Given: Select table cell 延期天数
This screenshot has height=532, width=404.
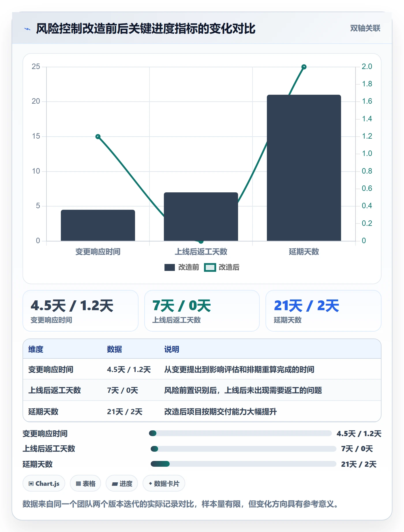Looking at the screenshot, I should click(x=43, y=412).
